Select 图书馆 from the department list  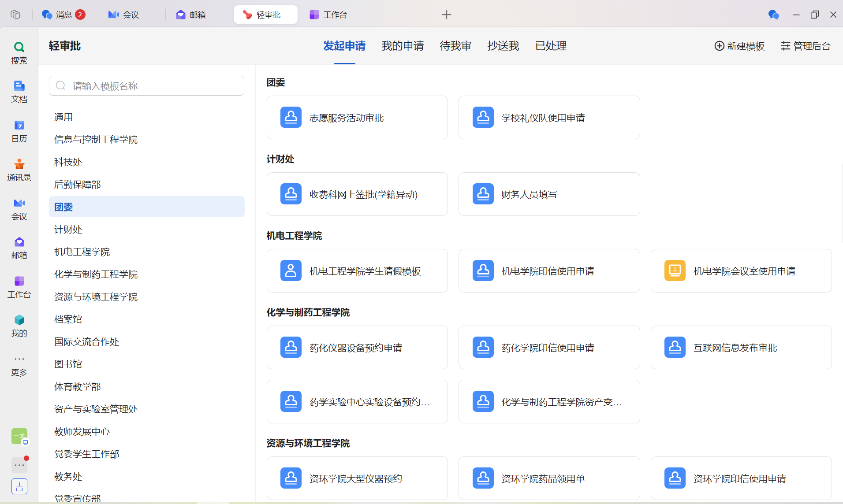68,364
